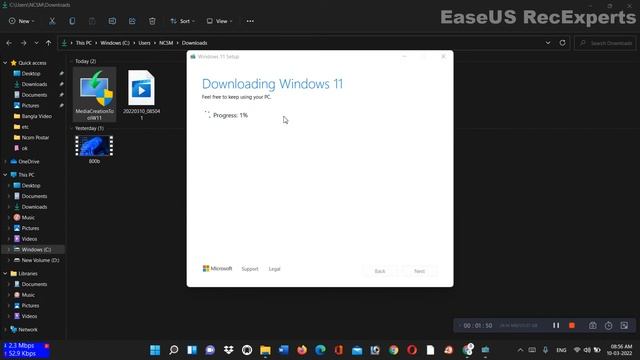Click Next button in Windows 11 Setup
Screen dimensions: 640x360
419,271
